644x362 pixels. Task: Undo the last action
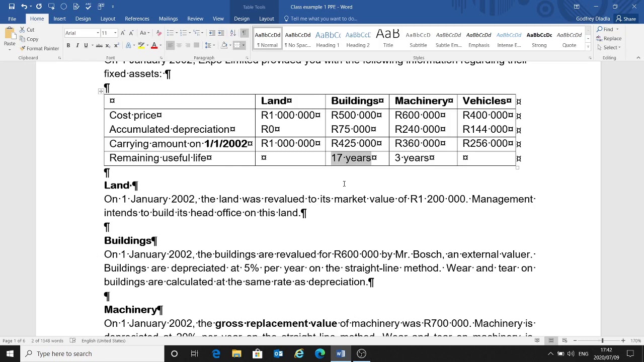(24, 7)
